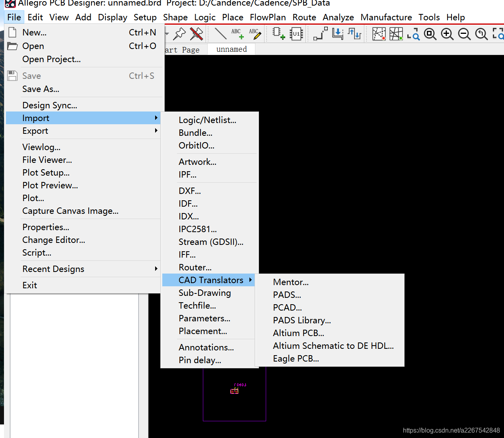Open the Setup menu
This screenshot has height=438, width=504.
(x=145, y=17)
